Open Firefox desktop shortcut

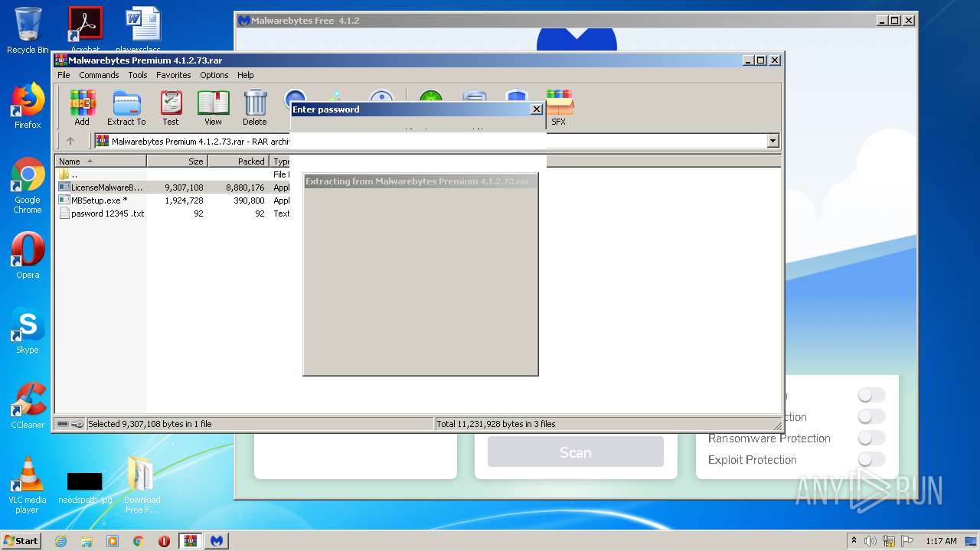pos(28,106)
